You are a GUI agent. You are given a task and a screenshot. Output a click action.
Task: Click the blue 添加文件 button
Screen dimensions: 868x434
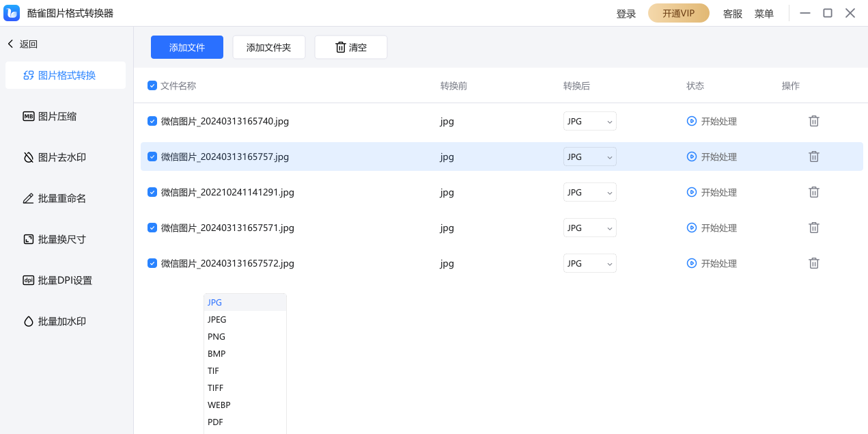187,47
